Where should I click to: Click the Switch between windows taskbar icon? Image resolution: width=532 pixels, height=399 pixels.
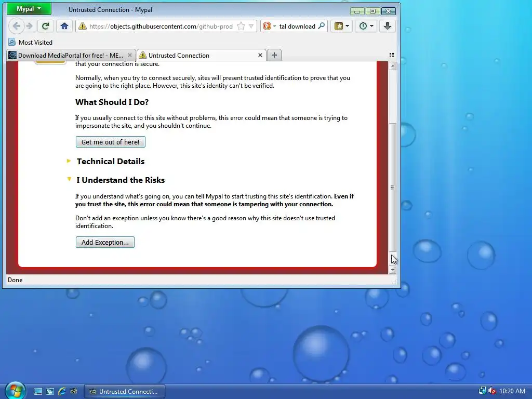(50, 392)
